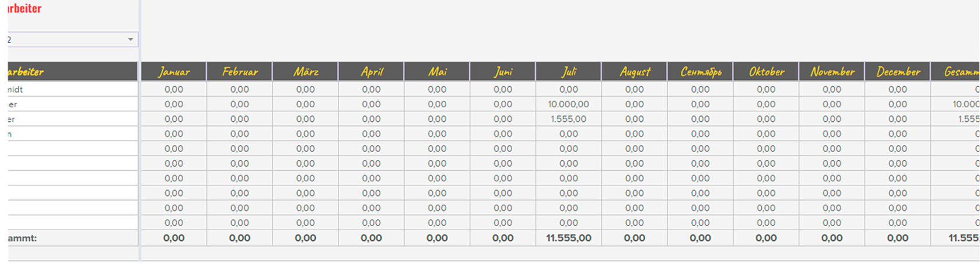Select the August column header
This screenshot has height=267, width=980.
(x=635, y=72)
